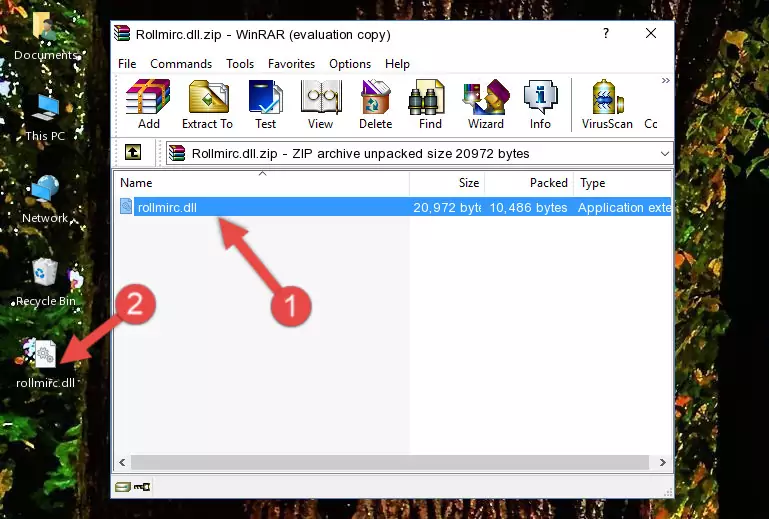This screenshot has width=769, height=519.
Task: Close the WinRAR window
Action: click(651, 33)
